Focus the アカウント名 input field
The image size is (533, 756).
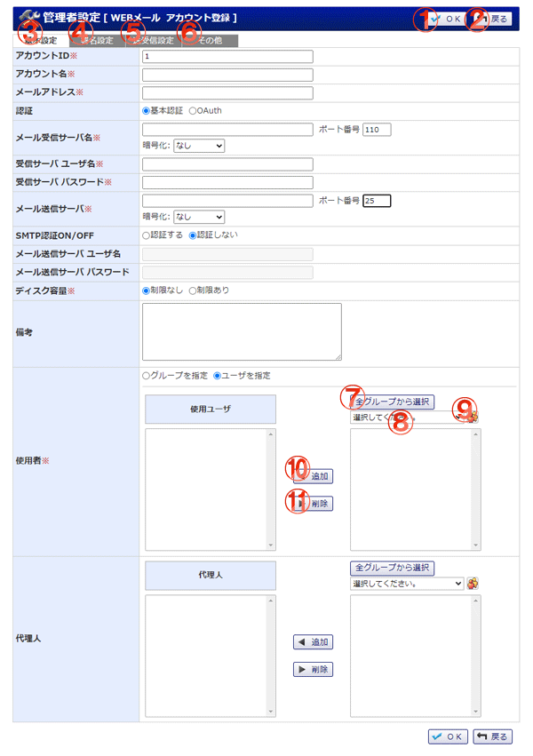pos(227,75)
